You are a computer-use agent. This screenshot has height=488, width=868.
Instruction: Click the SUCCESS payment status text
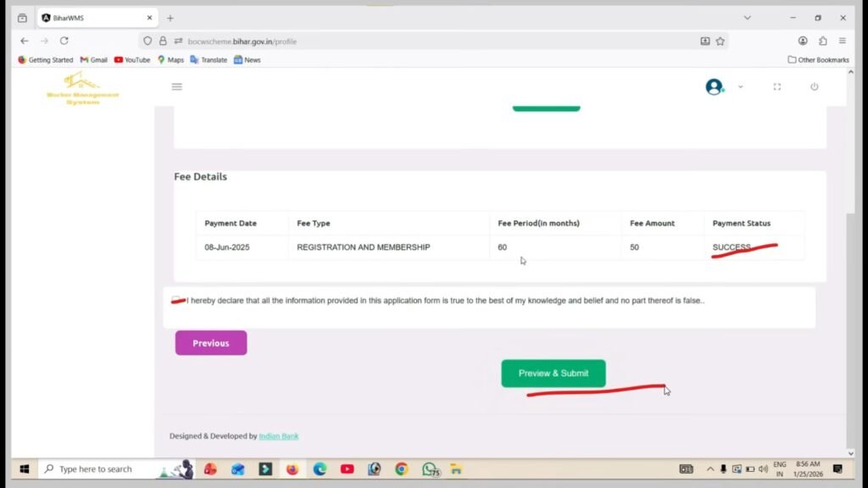tap(731, 247)
